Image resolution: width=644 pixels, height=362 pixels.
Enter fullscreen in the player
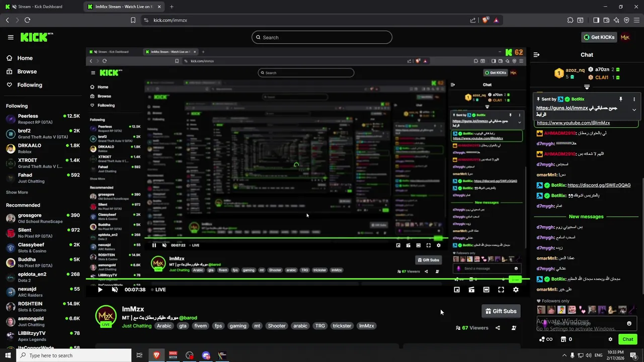coord(501,290)
